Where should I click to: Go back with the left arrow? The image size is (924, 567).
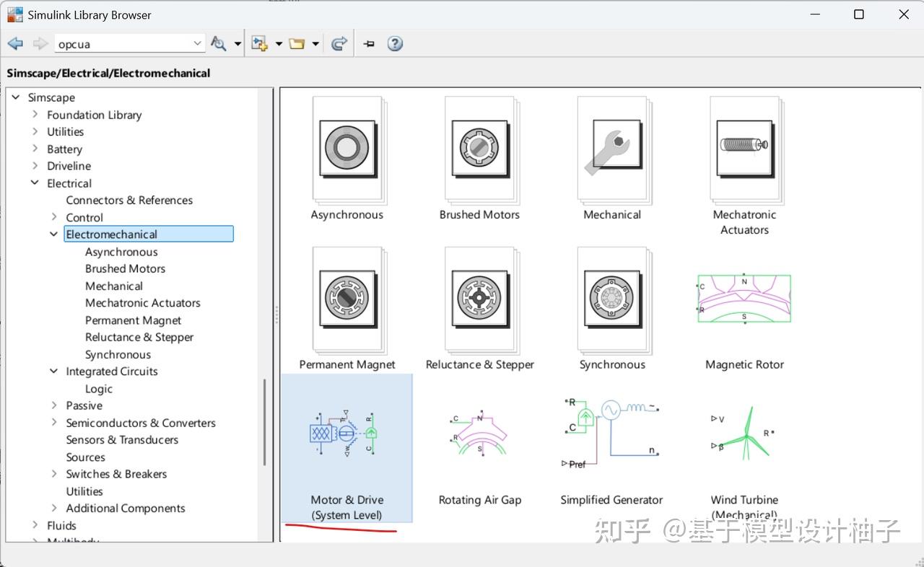[x=15, y=44]
